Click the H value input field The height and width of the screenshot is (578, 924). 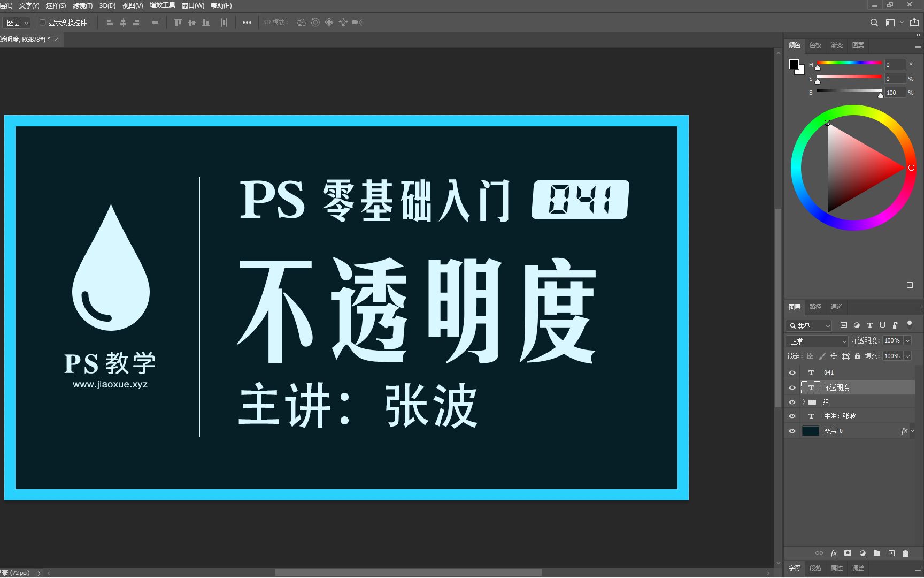895,65
